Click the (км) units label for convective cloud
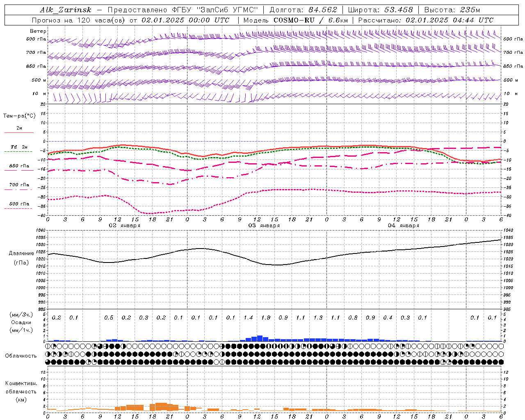The image size is (525, 420). (21, 399)
